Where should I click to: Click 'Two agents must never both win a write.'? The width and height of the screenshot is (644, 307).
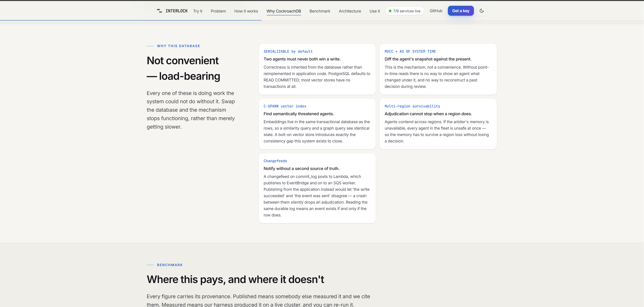tap(302, 59)
